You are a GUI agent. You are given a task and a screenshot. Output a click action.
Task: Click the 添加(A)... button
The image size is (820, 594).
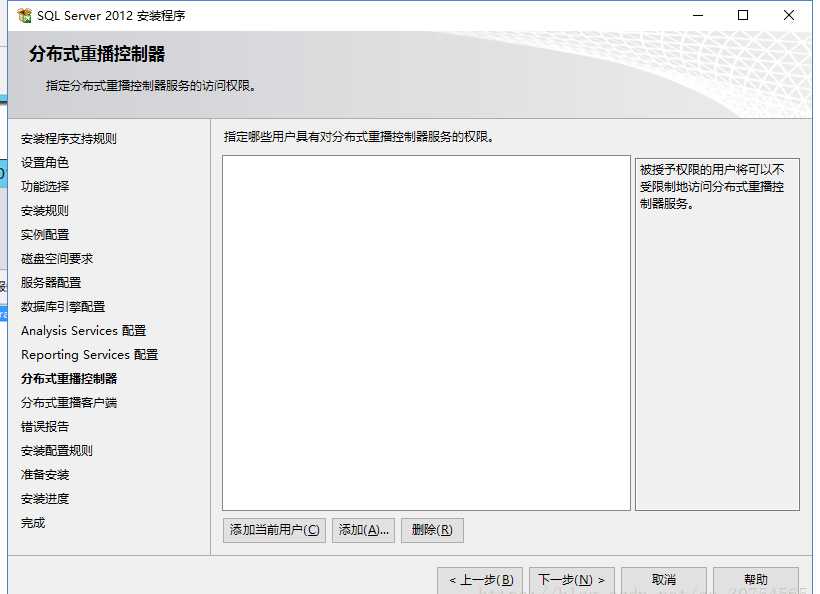pyautogui.click(x=363, y=530)
